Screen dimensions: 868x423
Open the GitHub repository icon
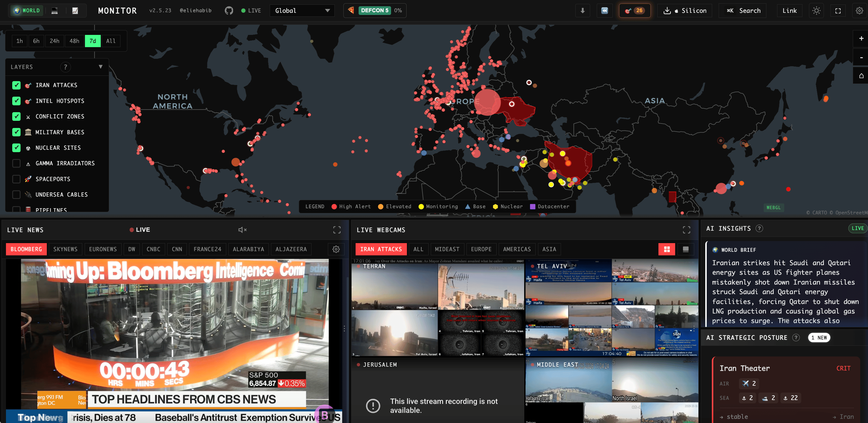(x=229, y=10)
